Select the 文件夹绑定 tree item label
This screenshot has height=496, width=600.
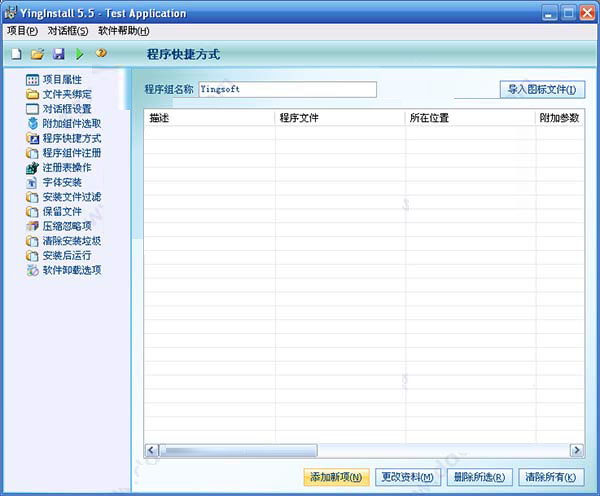pos(67,94)
